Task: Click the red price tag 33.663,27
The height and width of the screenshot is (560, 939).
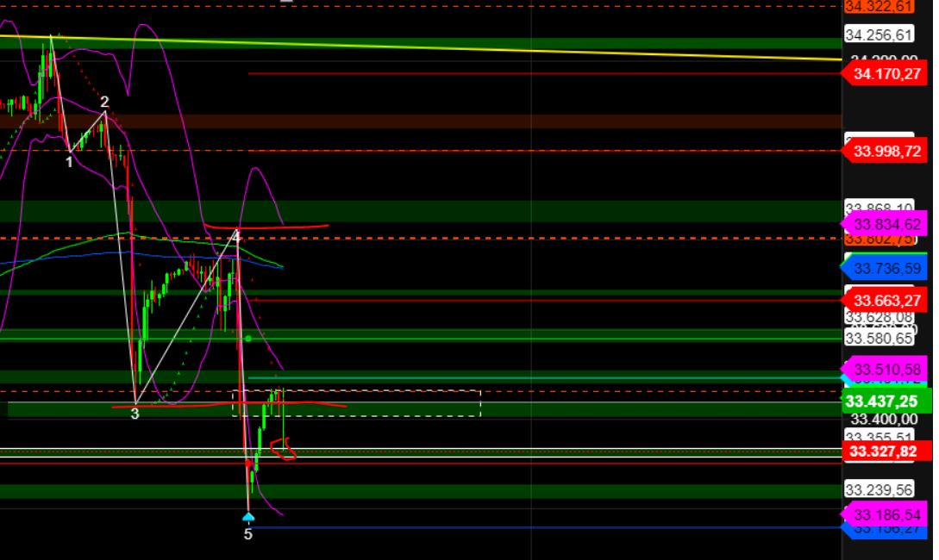Action: click(886, 301)
